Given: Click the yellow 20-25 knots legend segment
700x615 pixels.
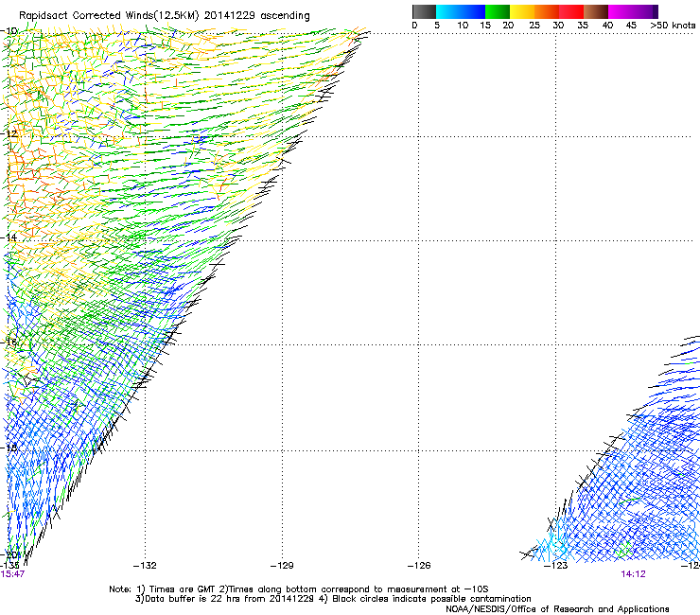Looking at the screenshot, I should point(522,11).
